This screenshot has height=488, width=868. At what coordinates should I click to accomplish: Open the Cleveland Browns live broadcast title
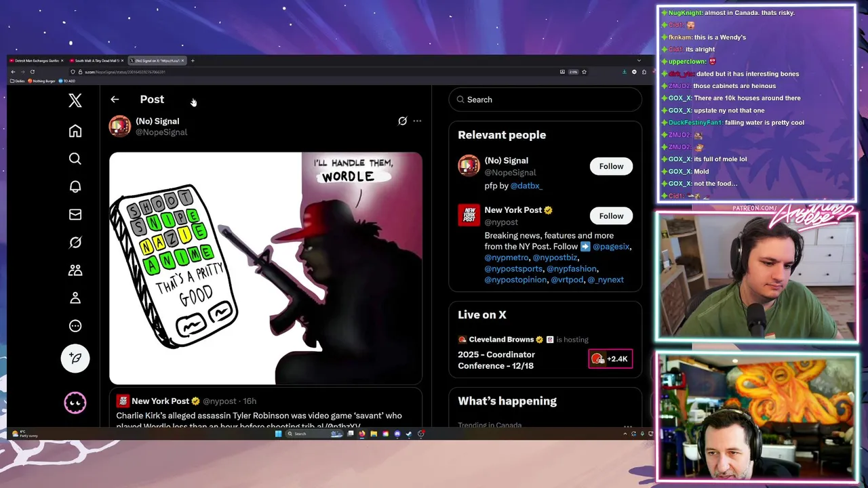pyautogui.click(x=496, y=360)
